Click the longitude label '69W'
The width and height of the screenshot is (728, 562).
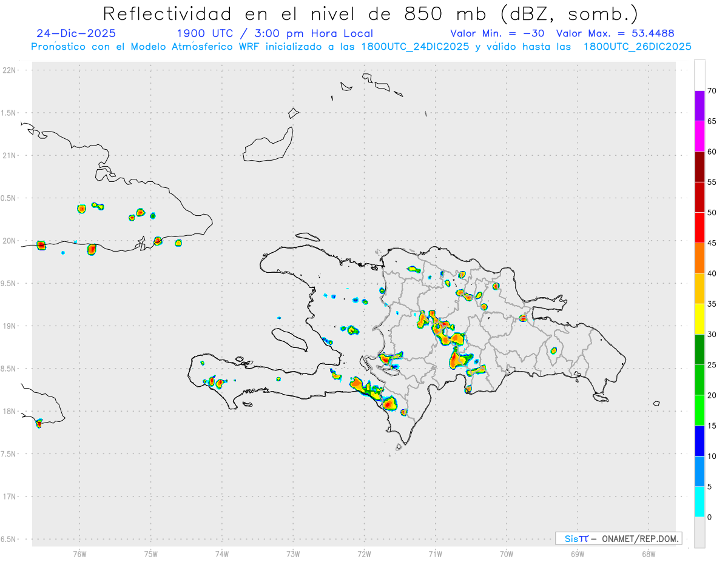(x=578, y=554)
